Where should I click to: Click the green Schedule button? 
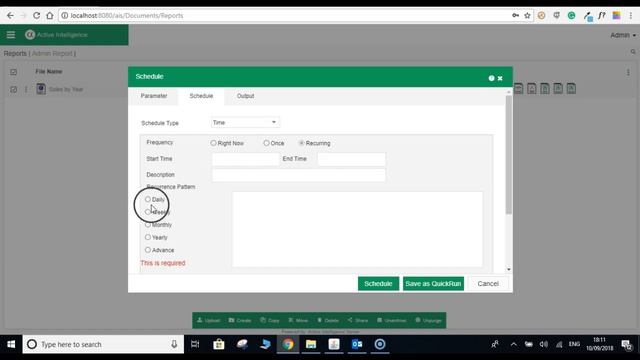[378, 284]
